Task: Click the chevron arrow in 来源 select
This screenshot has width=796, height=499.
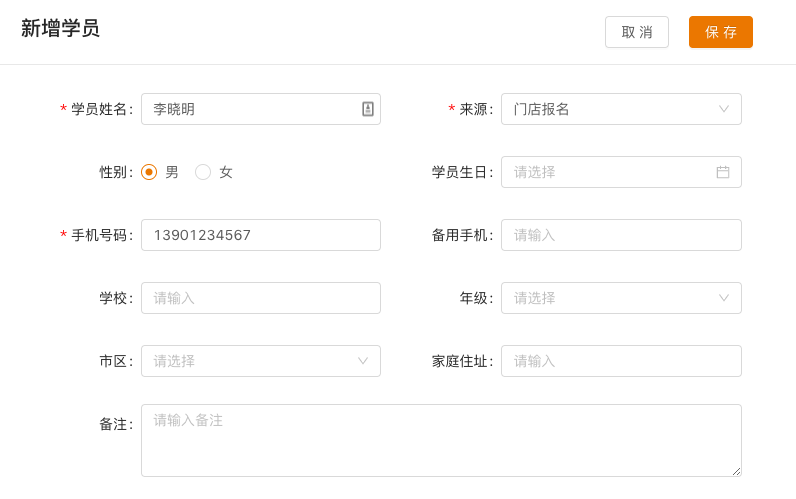Action: pyautogui.click(x=724, y=109)
